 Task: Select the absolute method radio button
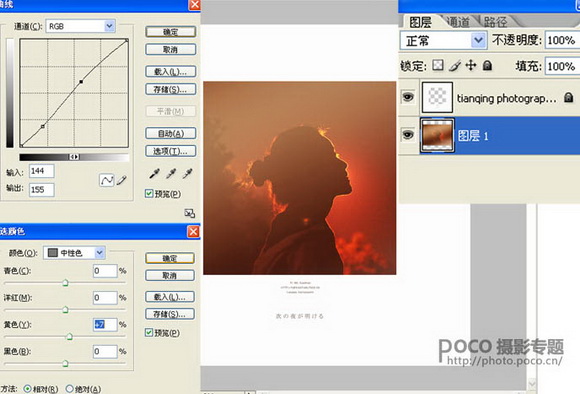70,389
